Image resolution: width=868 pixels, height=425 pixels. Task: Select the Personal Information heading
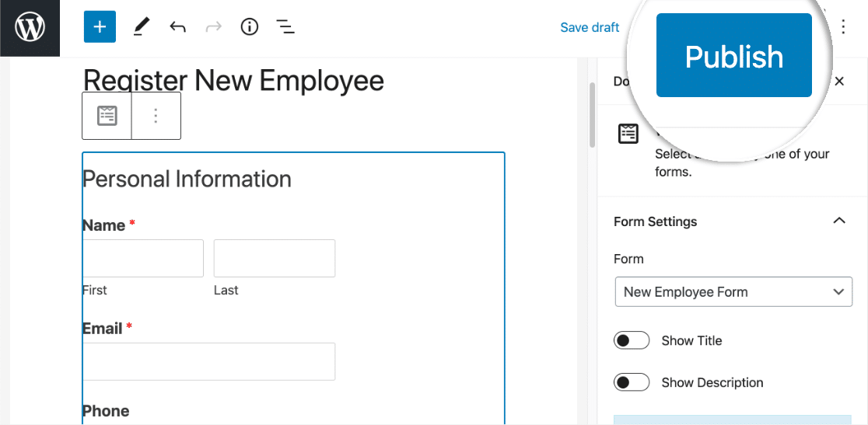click(x=187, y=179)
